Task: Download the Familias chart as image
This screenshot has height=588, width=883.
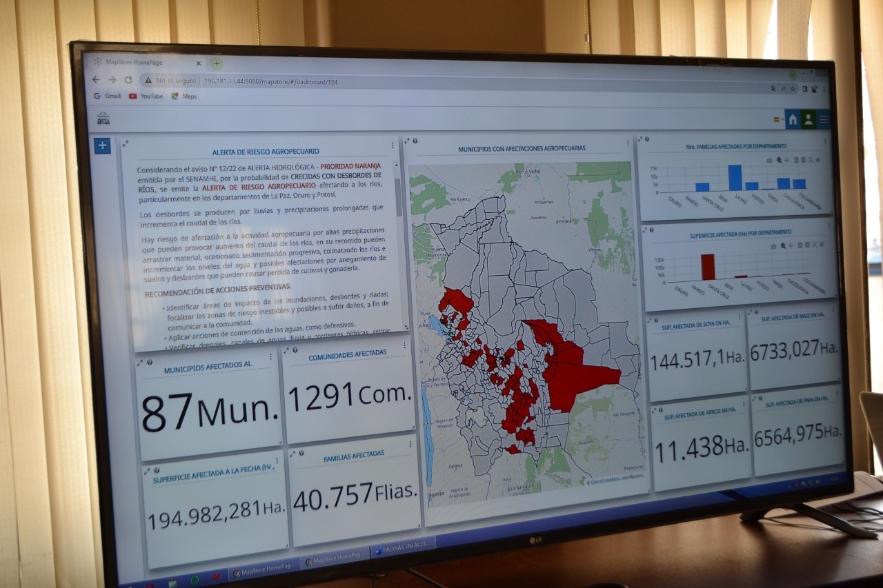Action: (769, 160)
